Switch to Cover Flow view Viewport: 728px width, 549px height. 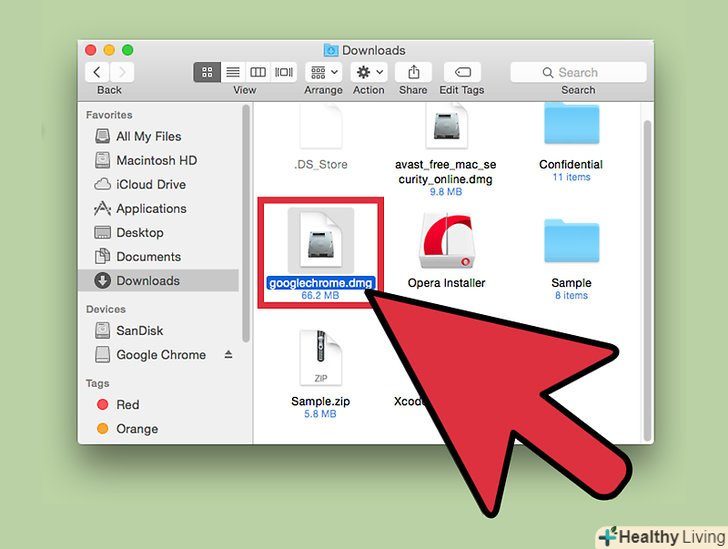(x=284, y=72)
